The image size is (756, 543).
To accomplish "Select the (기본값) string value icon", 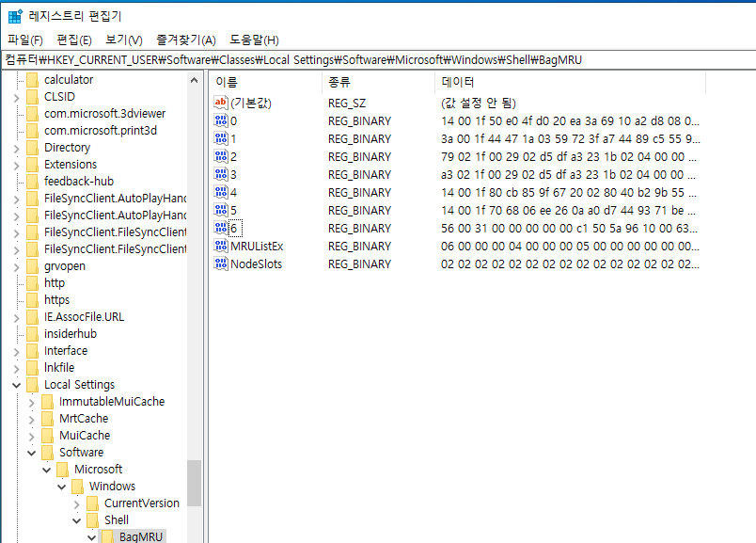I will point(221,103).
